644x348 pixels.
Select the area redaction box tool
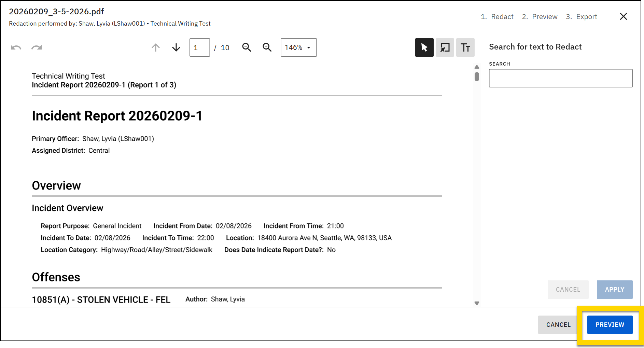pos(445,47)
